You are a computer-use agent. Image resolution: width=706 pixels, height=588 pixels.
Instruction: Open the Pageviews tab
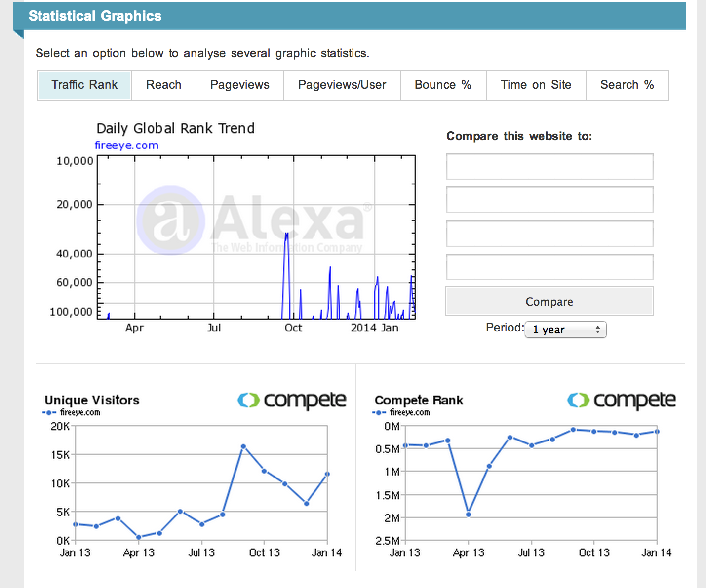[x=240, y=85]
